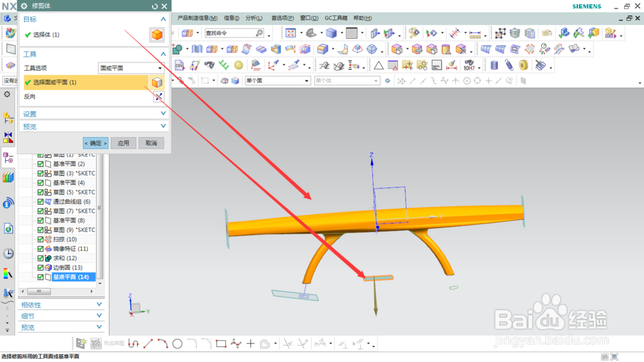Toggle checkbox for 基准平面 (8)

coord(40,221)
